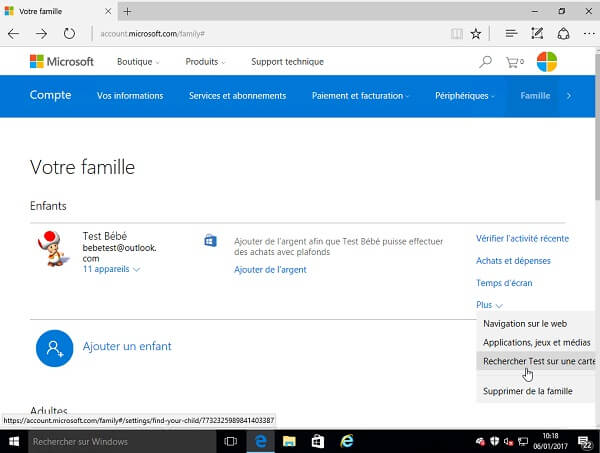Click the volume tray icon
This screenshot has height=453, width=600.
click(x=508, y=442)
